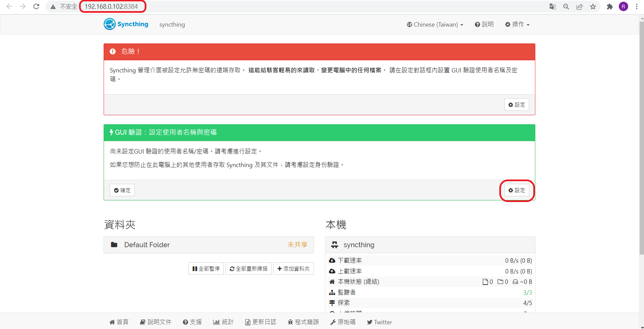Click the 資料夾 heading
Image resolution: width=644 pixels, height=329 pixels.
pyautogui.click(x=120, y=225)
